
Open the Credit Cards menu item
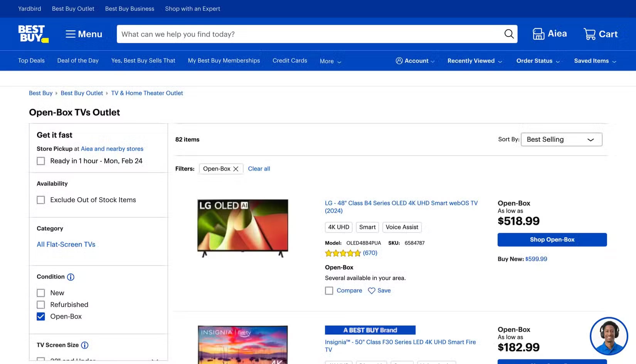289,60
